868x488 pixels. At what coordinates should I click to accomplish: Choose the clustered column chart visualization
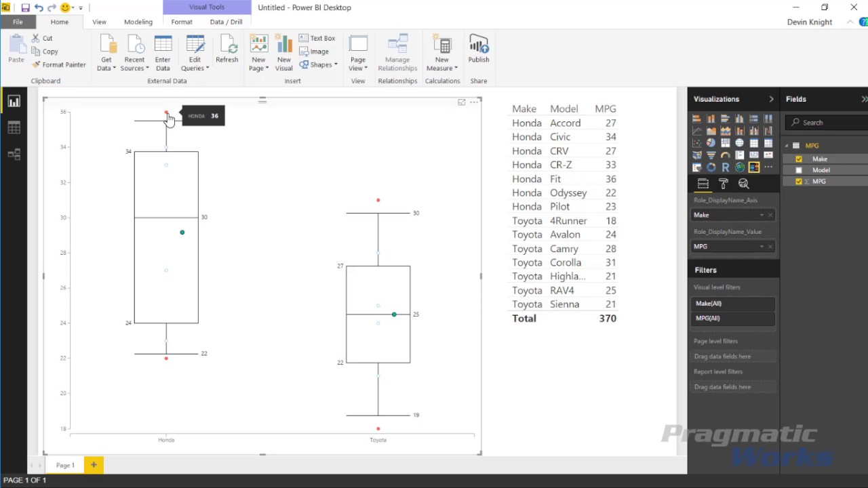tap(739, 119)
